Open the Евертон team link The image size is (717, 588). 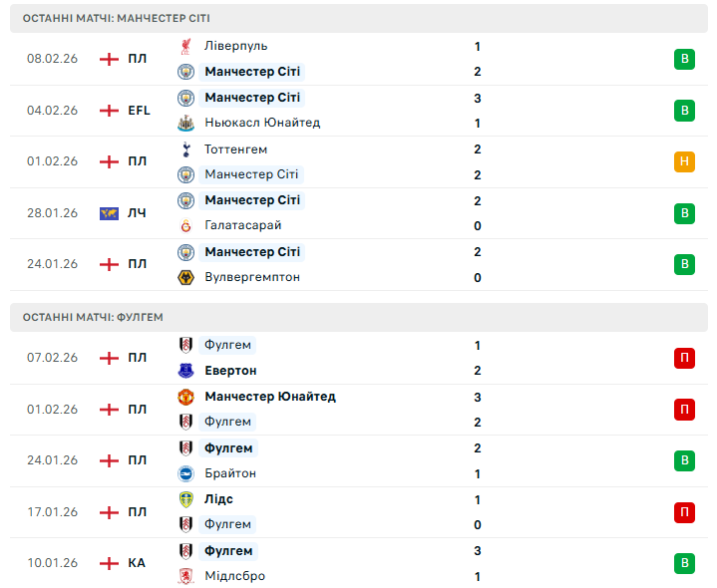pyautogui.click(x=230, y=371)
